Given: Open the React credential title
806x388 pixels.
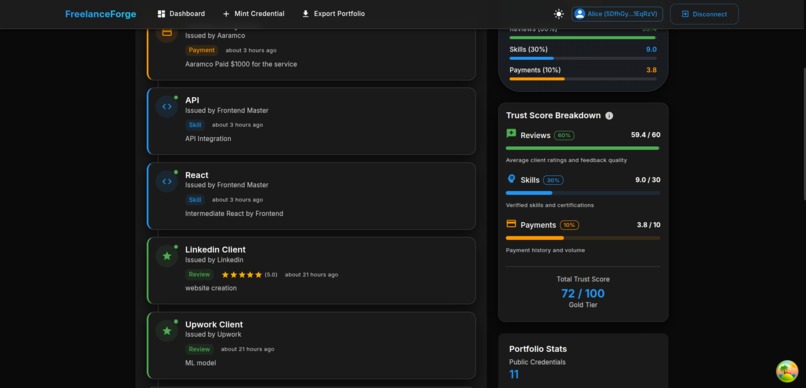Looking at the screenshot, I should [x=197, y=175].
